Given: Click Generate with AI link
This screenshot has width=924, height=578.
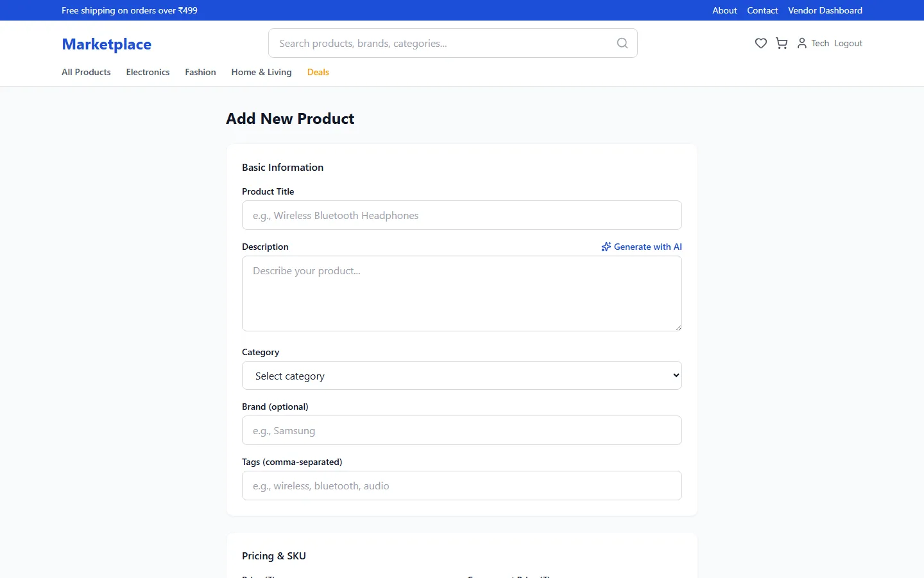Looking at the screenshot, I should click(642, 247).
